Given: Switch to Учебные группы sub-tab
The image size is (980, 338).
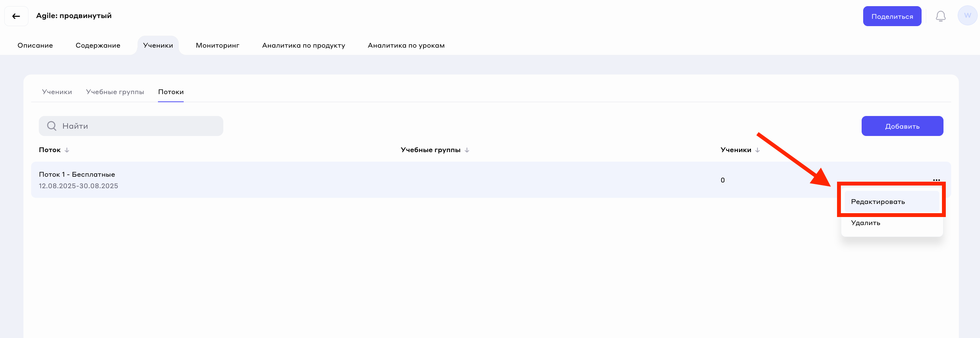Looking at the screenshot, I should [x=115, y=92].
